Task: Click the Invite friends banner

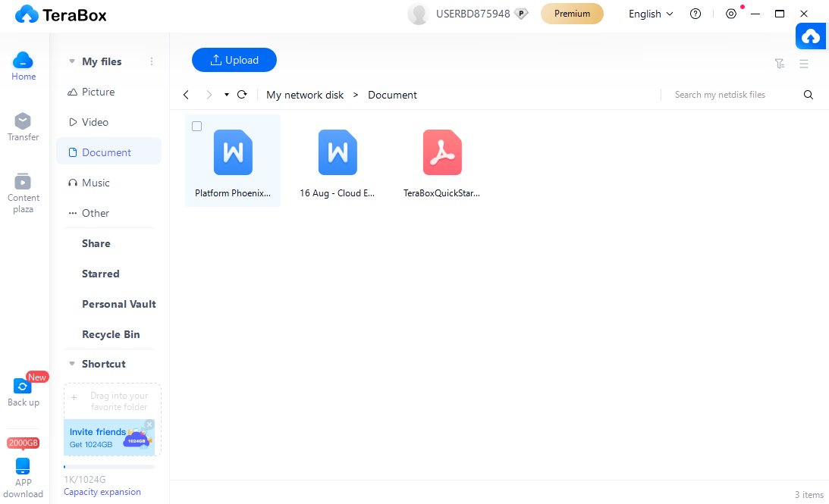Action: (x=109, y=437)
